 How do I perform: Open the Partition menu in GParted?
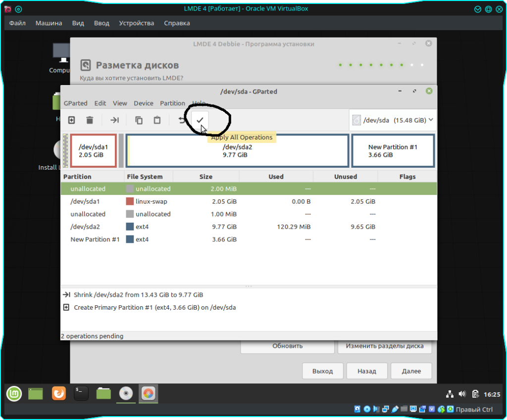tap(172, 103)
